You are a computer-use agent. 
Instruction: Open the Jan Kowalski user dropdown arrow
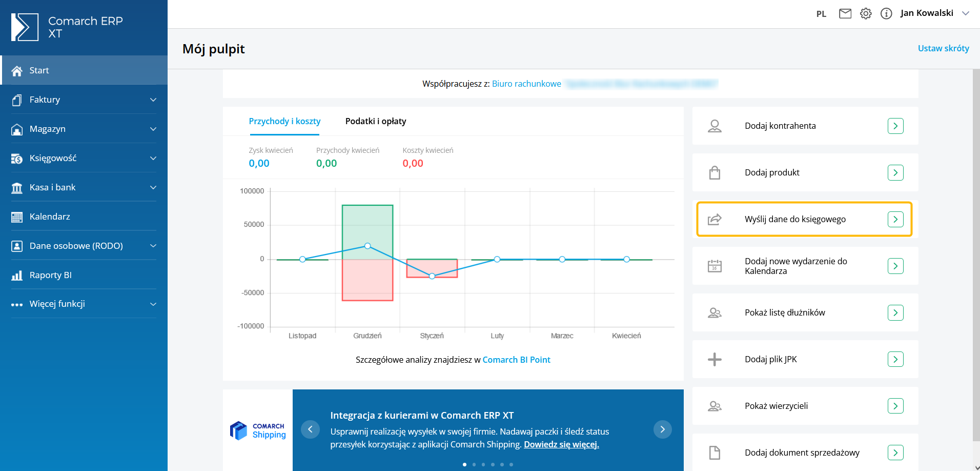point(966,13)
